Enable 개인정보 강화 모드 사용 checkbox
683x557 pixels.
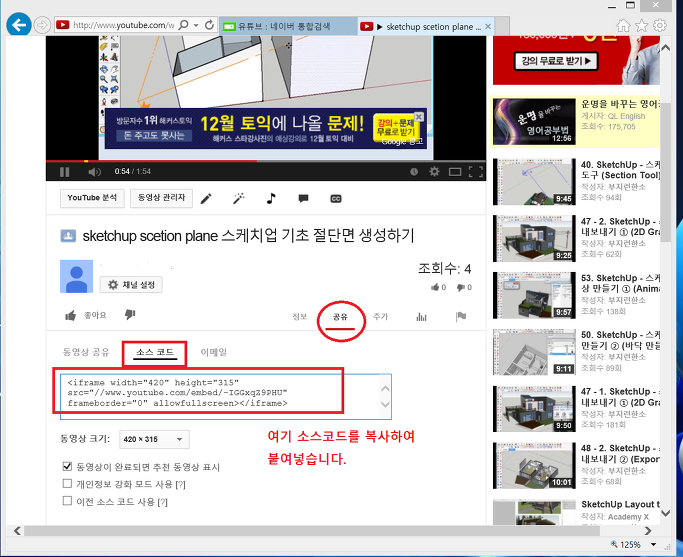[x=67, y=483]
